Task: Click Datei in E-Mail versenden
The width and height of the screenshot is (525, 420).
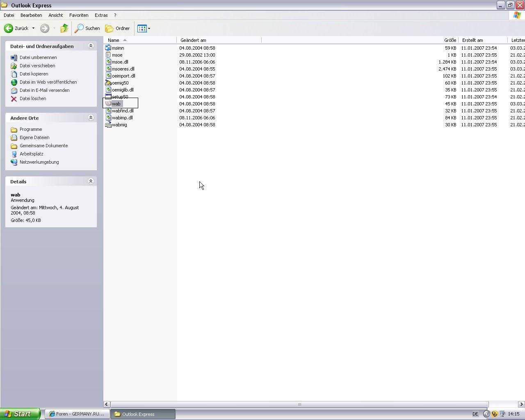Action: [x=44, y=90]
